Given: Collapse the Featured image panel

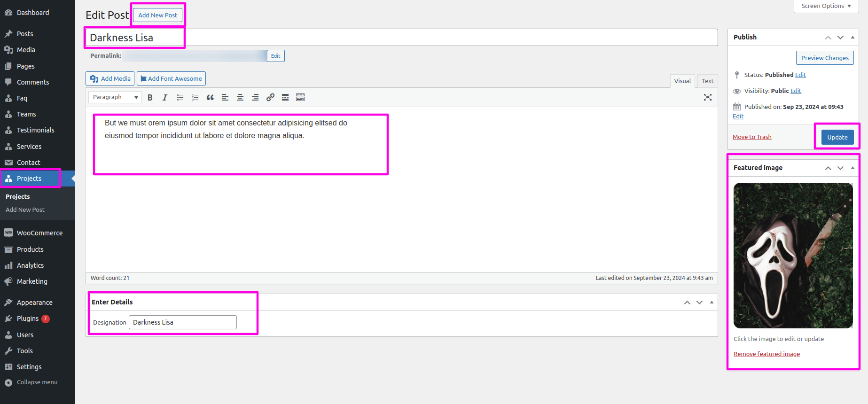Looking at the screenshot, I should (x=852, y=168).
